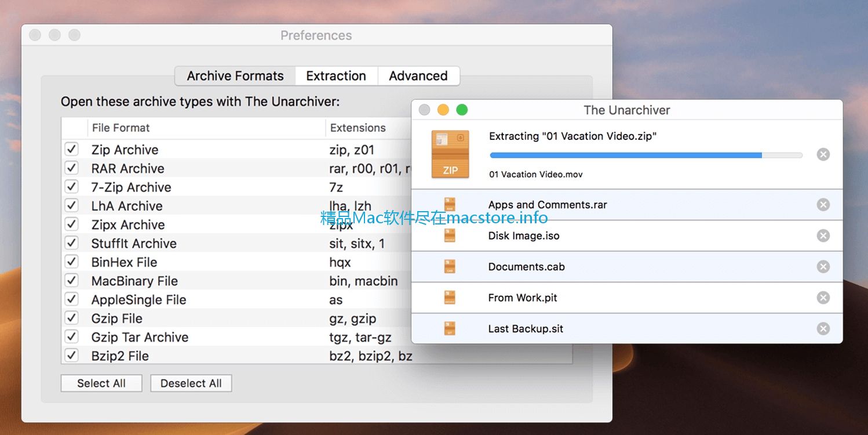Sort by the File Format column header
Screen dimensions: 868x435
point(121,128)
